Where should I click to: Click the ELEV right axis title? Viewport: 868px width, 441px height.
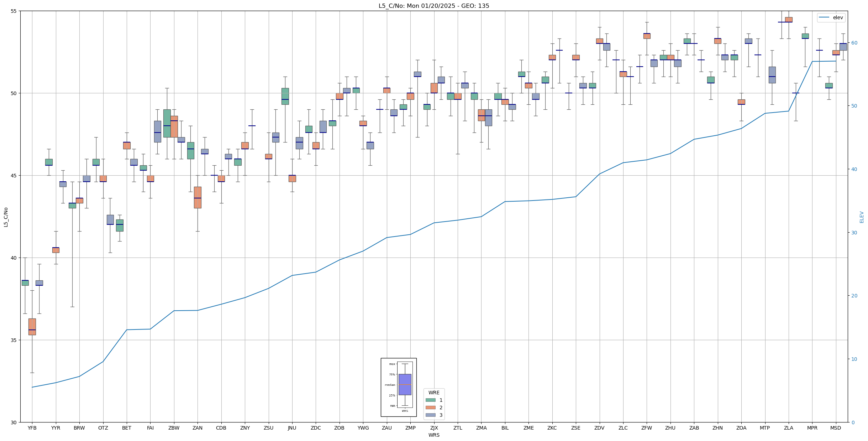(862, 217)
